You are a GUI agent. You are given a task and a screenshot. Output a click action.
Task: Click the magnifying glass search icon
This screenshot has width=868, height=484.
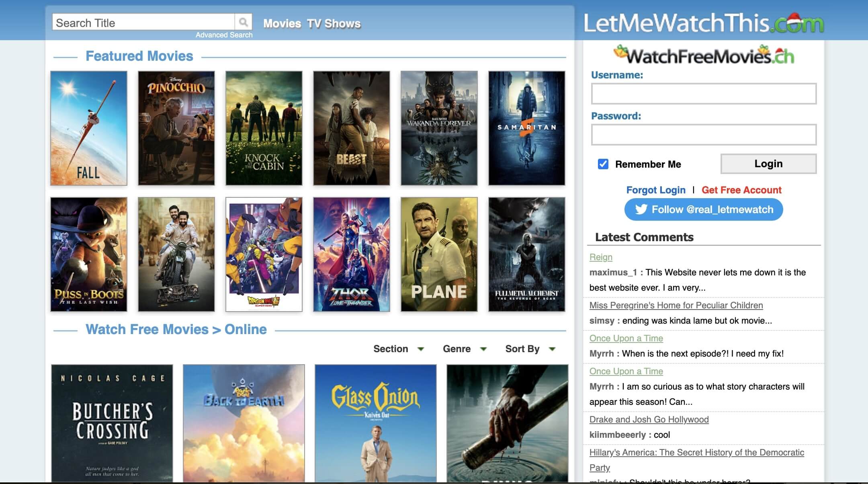[x=244, y=22]
